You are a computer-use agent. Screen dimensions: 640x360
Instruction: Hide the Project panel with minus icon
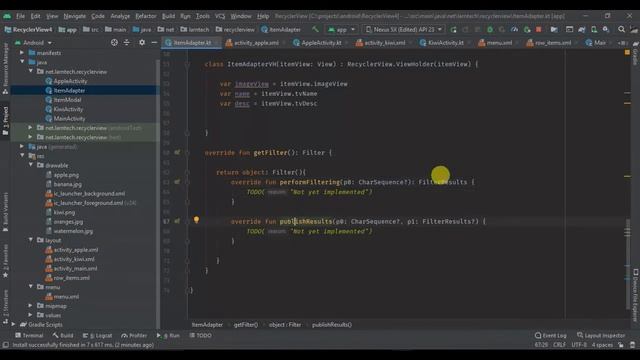tap(154, 42)
